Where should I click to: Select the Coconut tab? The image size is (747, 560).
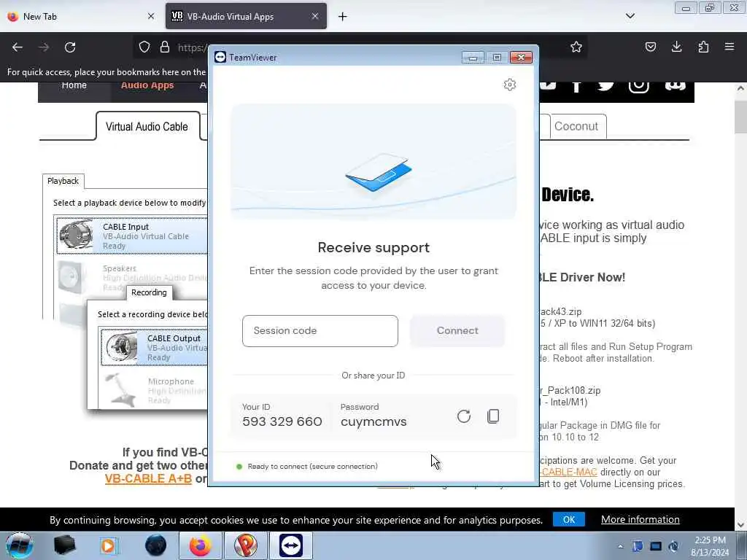point(576,127)
